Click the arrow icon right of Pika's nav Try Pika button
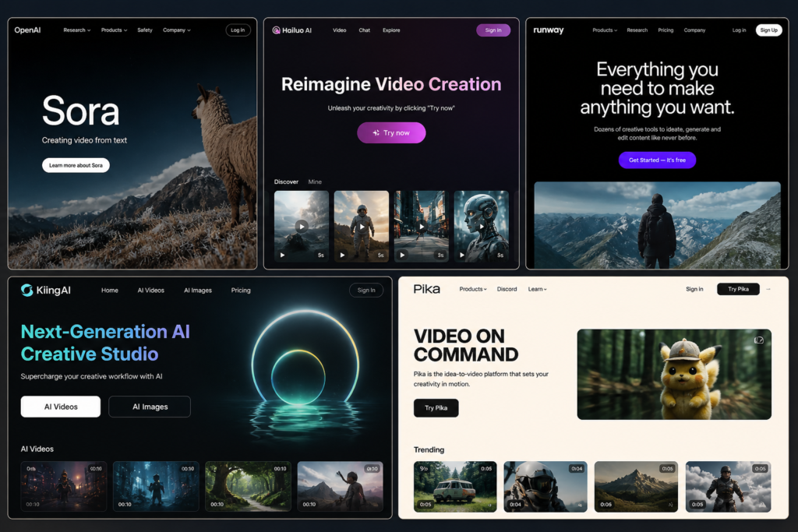This screenshot has height=532, width=798. pyautogui.click(x=768, y=289)
